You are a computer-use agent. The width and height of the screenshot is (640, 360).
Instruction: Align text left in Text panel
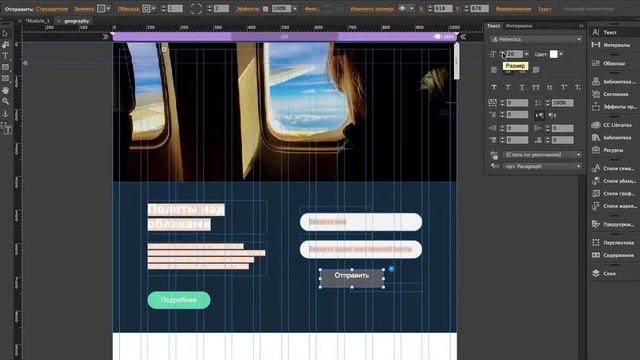coord(494,70)
